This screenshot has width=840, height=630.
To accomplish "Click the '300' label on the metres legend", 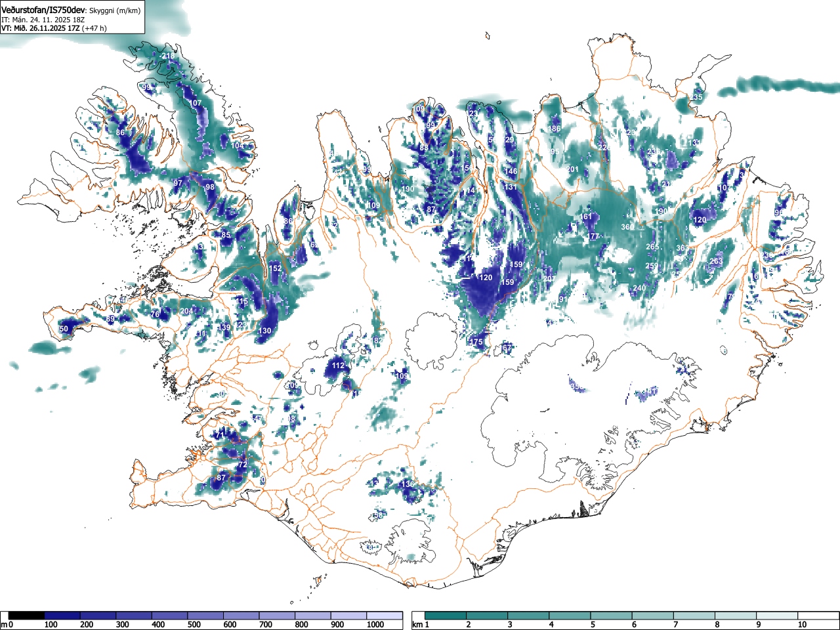I will (x=122, y=625).
